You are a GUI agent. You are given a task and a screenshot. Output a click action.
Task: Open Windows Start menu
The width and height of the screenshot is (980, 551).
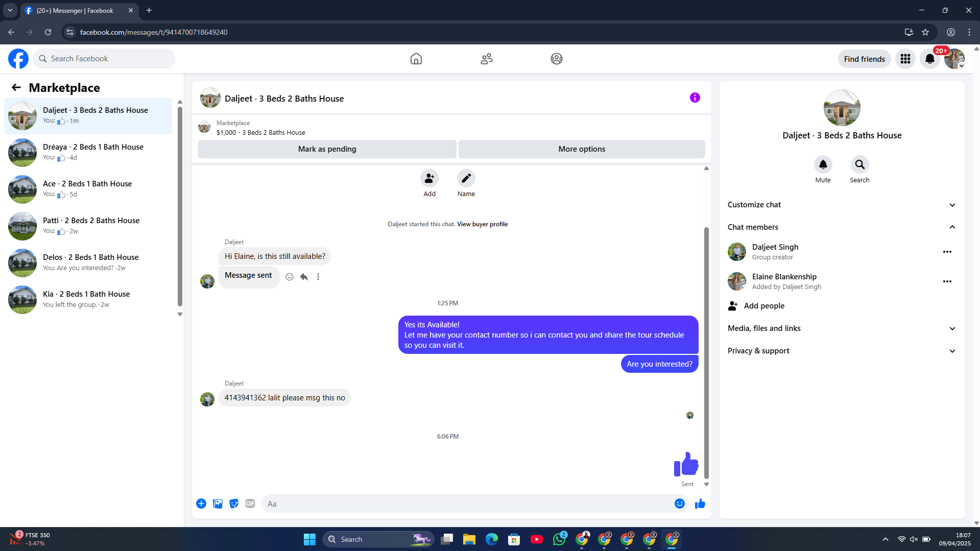coord(309,539)
